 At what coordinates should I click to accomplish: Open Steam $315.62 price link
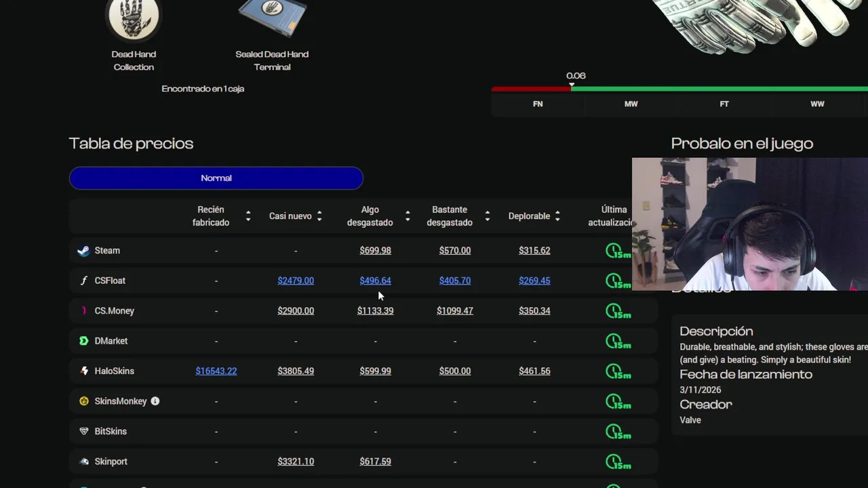[x=534, y=251]
